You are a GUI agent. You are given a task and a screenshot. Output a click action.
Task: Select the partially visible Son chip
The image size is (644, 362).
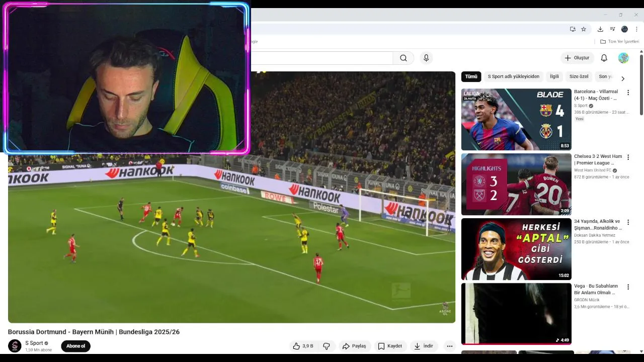(x=605, y=76)
